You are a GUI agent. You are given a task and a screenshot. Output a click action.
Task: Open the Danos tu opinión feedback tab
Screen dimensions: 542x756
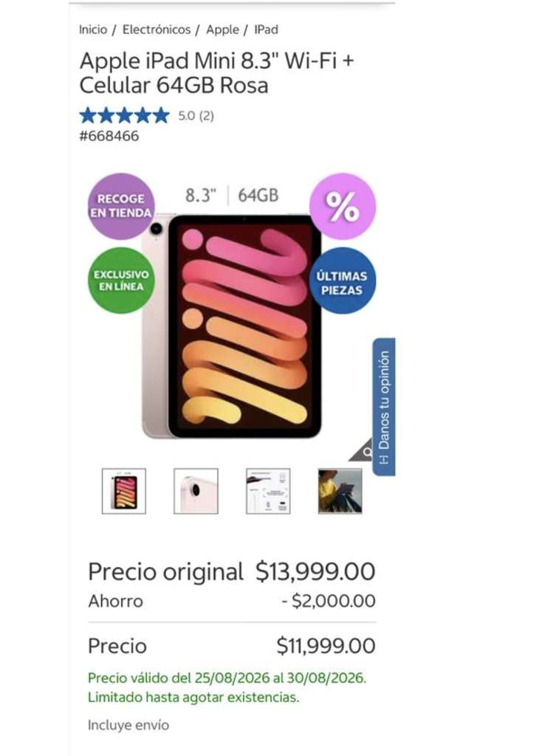coord(384,407)
